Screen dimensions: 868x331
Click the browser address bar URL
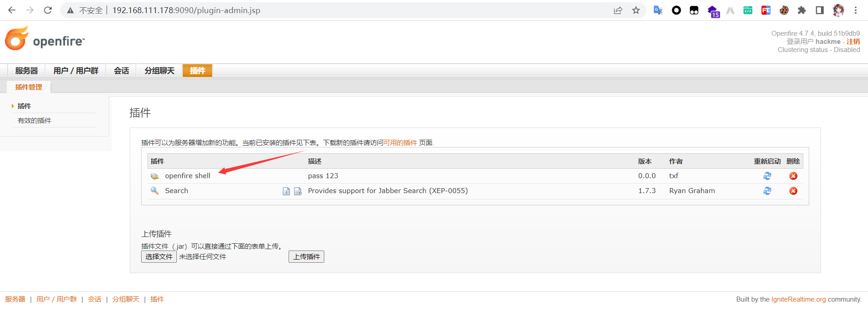[x=186, y=10]
